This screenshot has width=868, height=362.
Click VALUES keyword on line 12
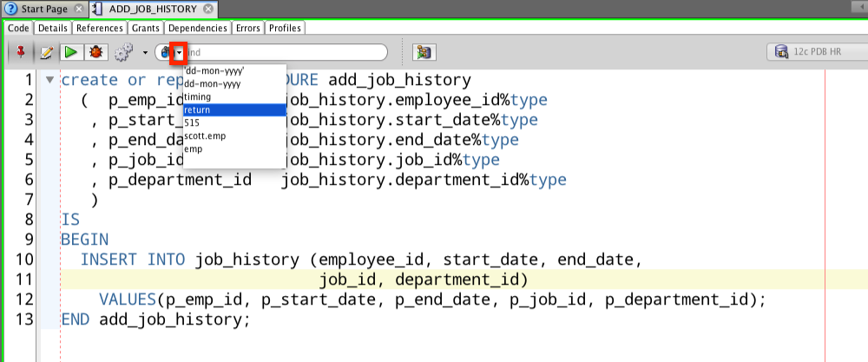[128, 300]
